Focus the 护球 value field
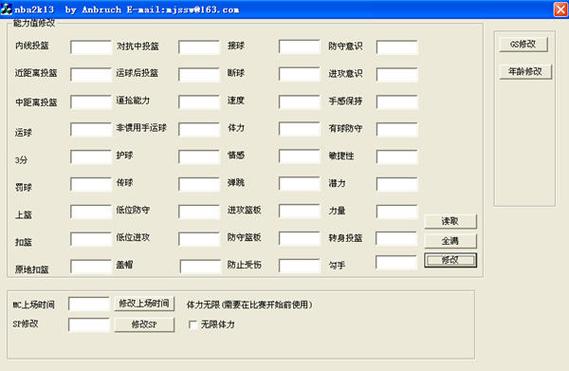This screenshot has height=371, width=569. 199,157
